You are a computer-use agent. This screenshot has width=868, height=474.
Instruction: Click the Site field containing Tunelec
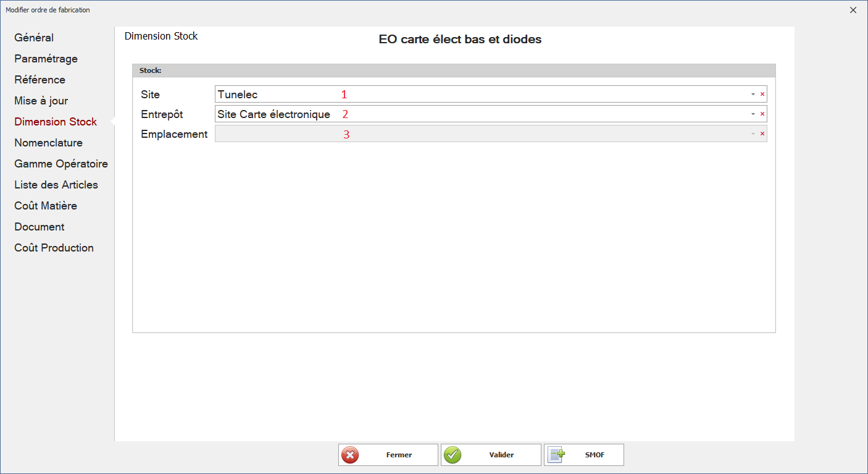pyautogui.click(x=482, y=95)
